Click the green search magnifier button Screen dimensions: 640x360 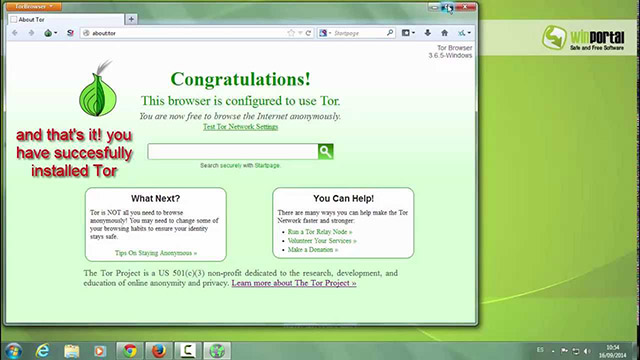pos(326,151)
